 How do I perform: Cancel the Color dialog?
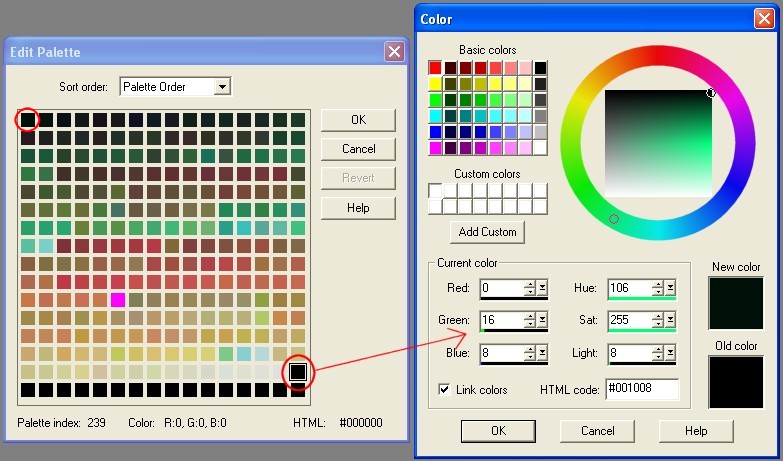[x=597, y=431]
